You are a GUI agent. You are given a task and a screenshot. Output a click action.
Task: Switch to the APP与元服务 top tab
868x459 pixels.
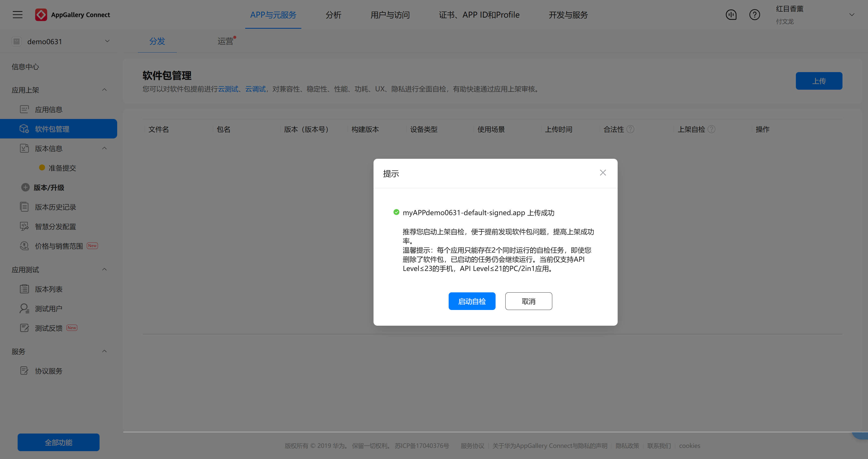273,15
